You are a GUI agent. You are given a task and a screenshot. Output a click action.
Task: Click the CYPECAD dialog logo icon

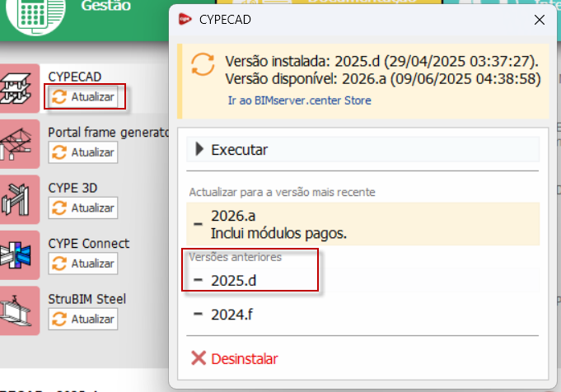(185, 19)
